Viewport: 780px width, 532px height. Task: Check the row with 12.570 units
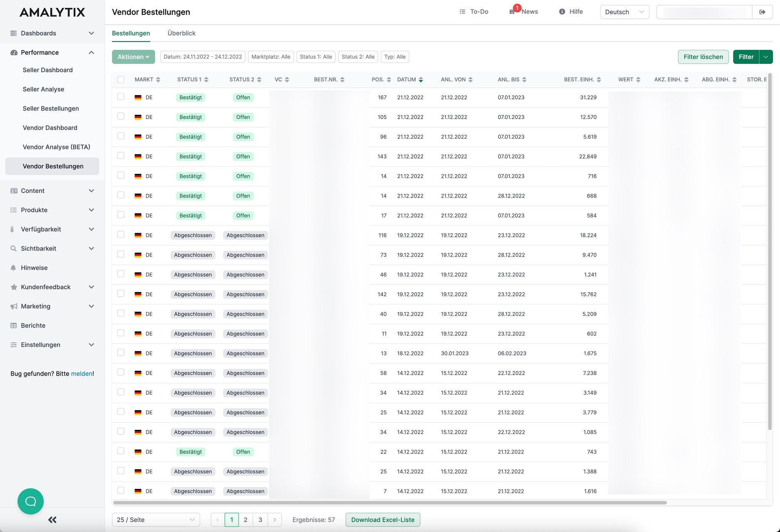pyautogui.click(x=121, y=116)
